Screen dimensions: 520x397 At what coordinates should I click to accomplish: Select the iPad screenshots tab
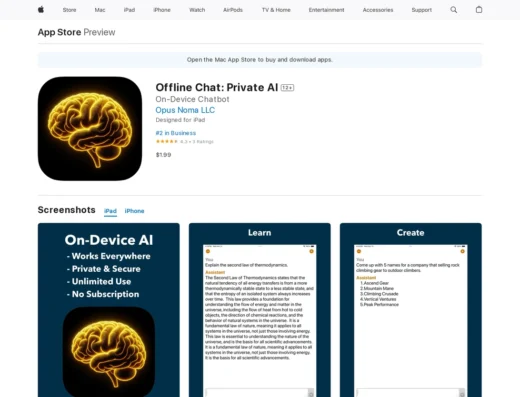(x=110, y=211)
